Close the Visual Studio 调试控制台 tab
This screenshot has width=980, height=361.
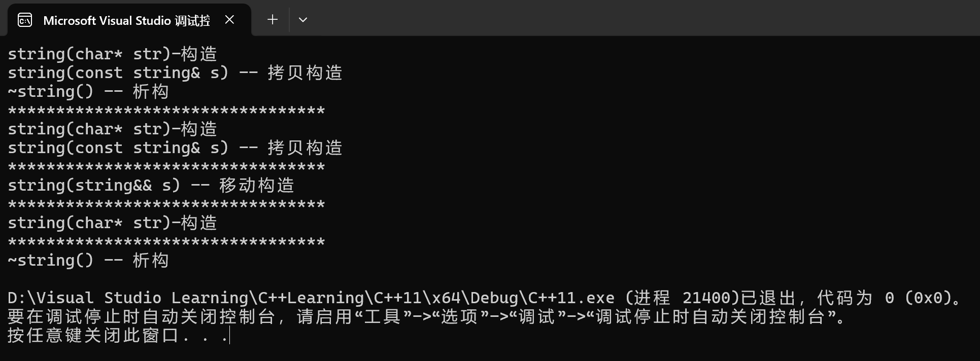pyautogui.click(x=229, y=20)
